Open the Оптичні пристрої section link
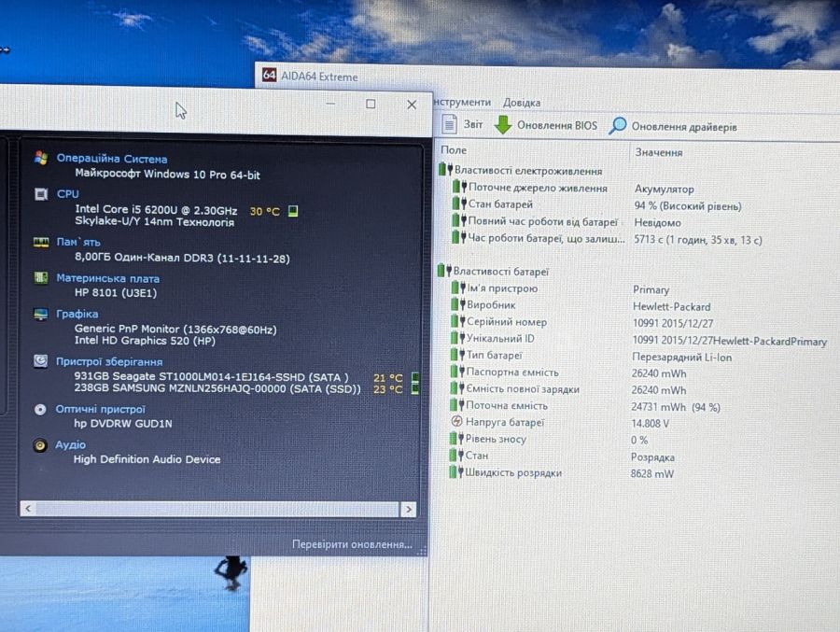Screen dimensions: 840x632 [100, 409]
